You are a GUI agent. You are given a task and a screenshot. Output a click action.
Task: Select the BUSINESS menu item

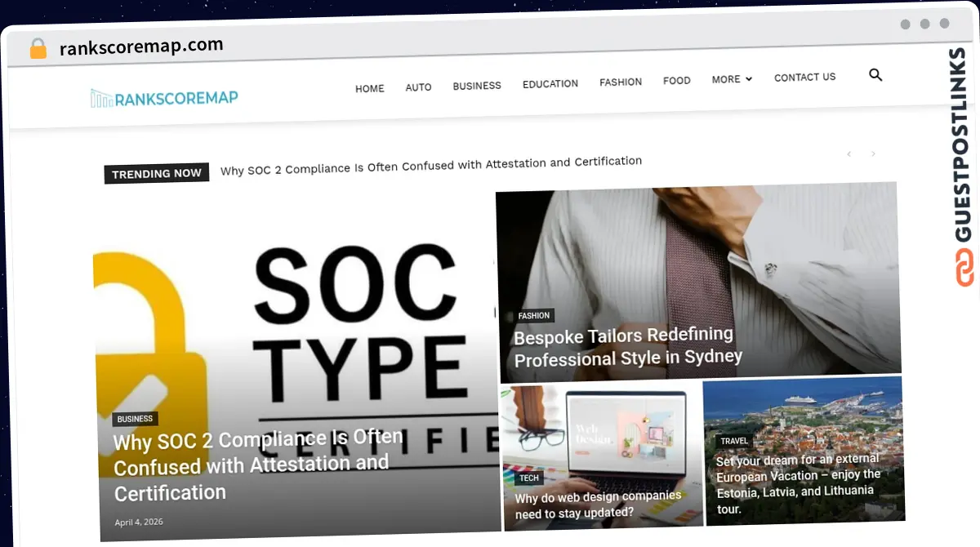pos(477,85)
